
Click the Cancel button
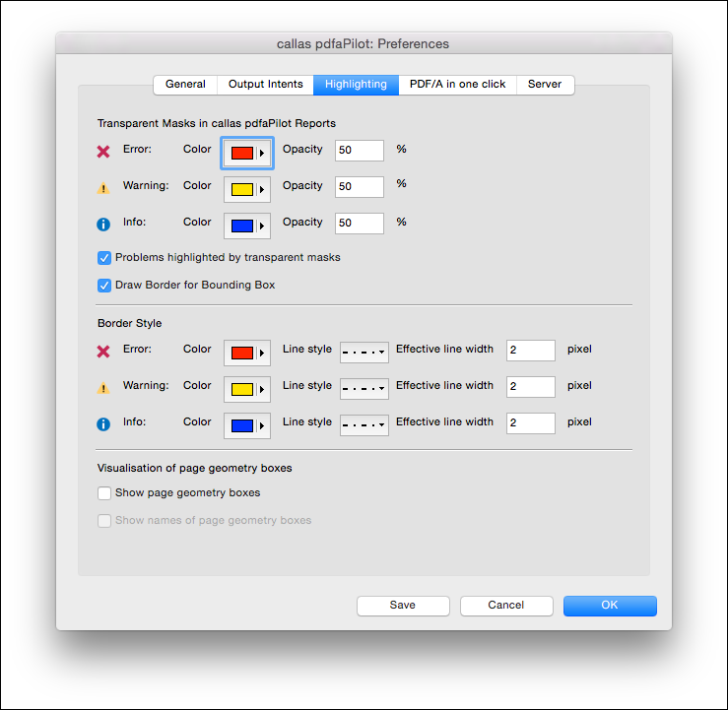tap(506, 606)
